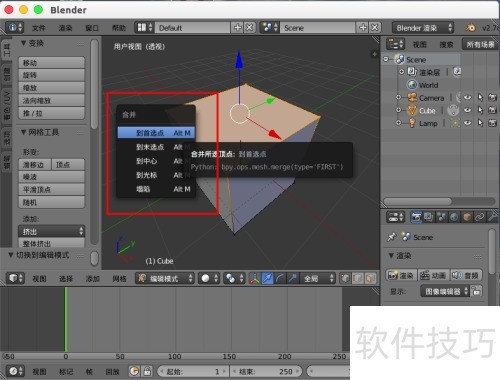Open the Info editor type selector icon
This screenshot has height=380, width=500.
(x=15, y=28)
